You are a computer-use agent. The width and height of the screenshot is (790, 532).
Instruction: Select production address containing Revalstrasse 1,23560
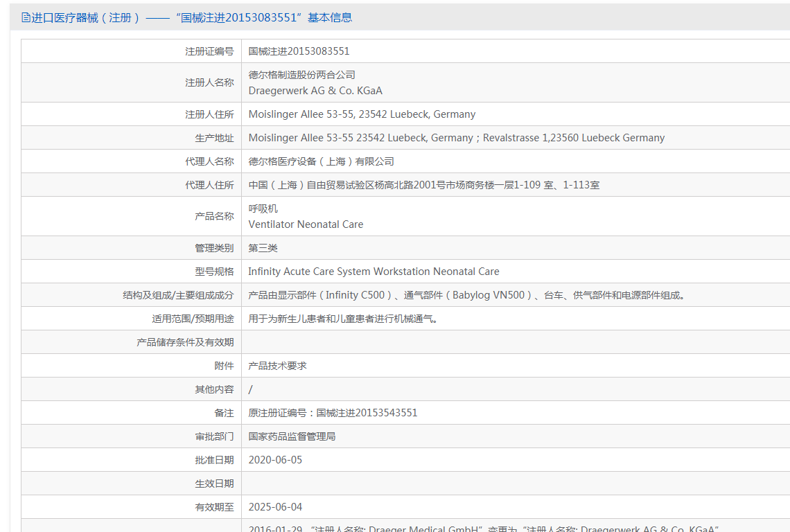click(x=457, y=138)
